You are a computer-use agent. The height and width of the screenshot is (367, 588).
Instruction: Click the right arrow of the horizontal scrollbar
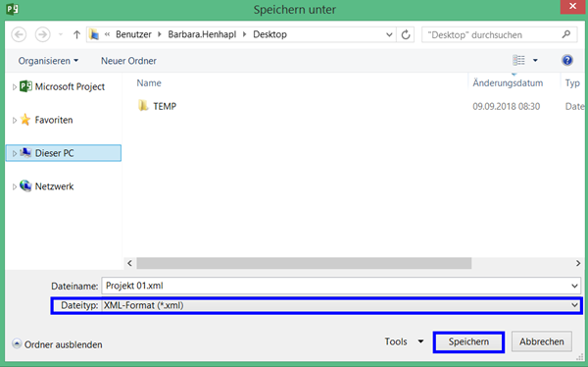coord(578,263)
